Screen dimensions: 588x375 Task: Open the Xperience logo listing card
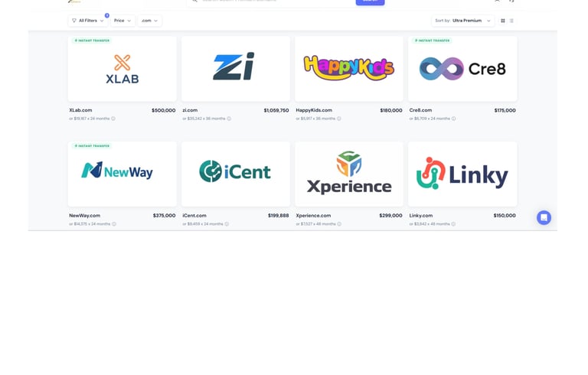349,174
